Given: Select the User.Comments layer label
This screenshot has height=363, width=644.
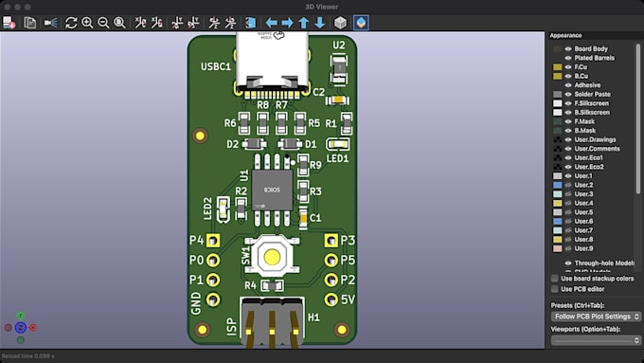Looking at the screenshot, I should pyautogui.click(x=597, y=149).
